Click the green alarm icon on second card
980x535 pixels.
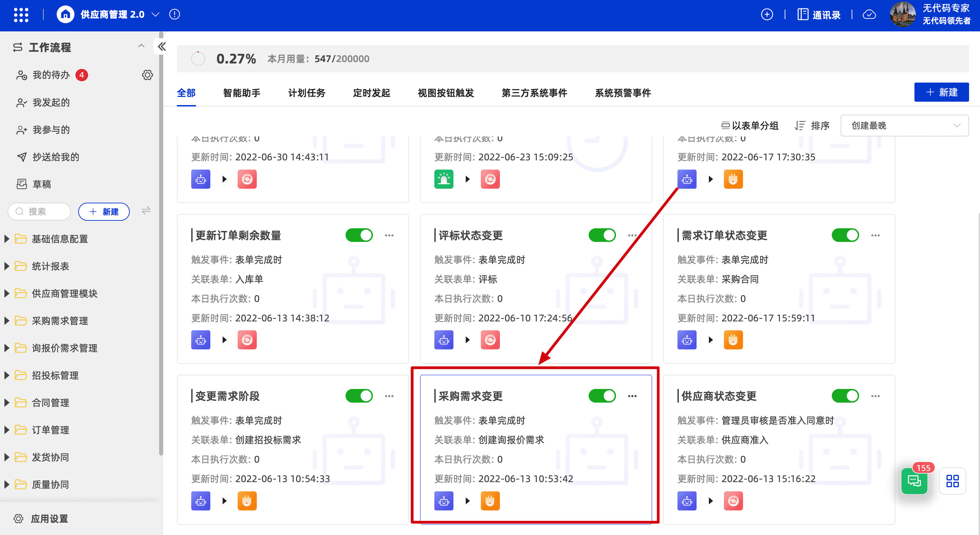click(444, 179)
